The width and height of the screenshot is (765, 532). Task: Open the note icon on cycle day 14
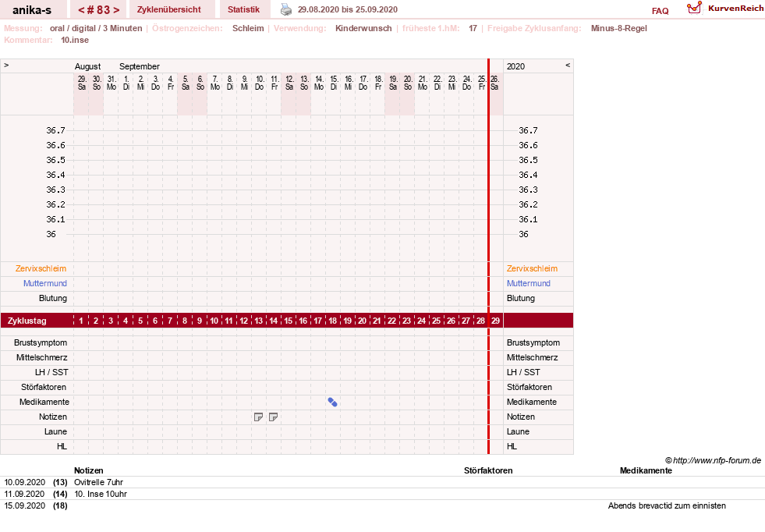273,417
